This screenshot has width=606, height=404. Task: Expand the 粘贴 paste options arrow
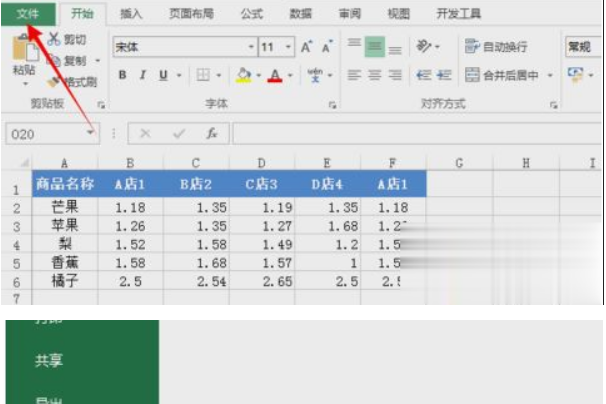pos(26,84)
